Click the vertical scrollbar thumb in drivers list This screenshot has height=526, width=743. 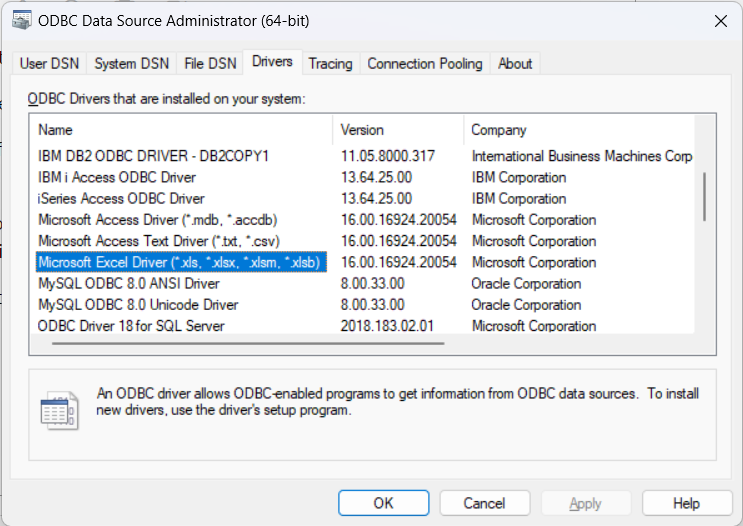pos(706,196)
